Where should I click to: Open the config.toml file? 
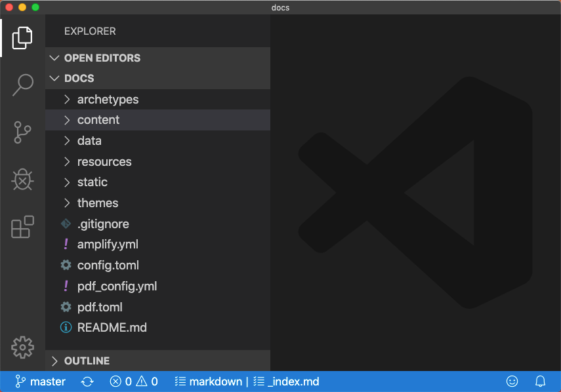pos(108,265)
